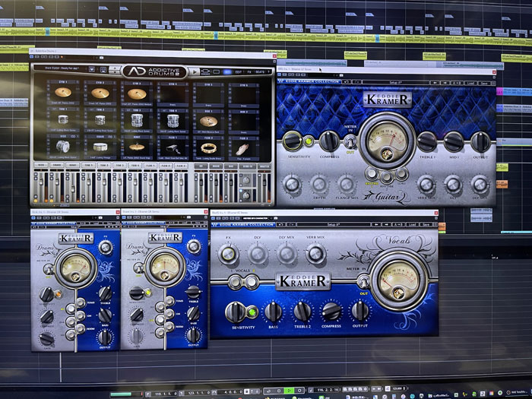Pick the CYM 3 cymbal kit piece
Viewport: 532px width, 399px height.
pos(137,93)
